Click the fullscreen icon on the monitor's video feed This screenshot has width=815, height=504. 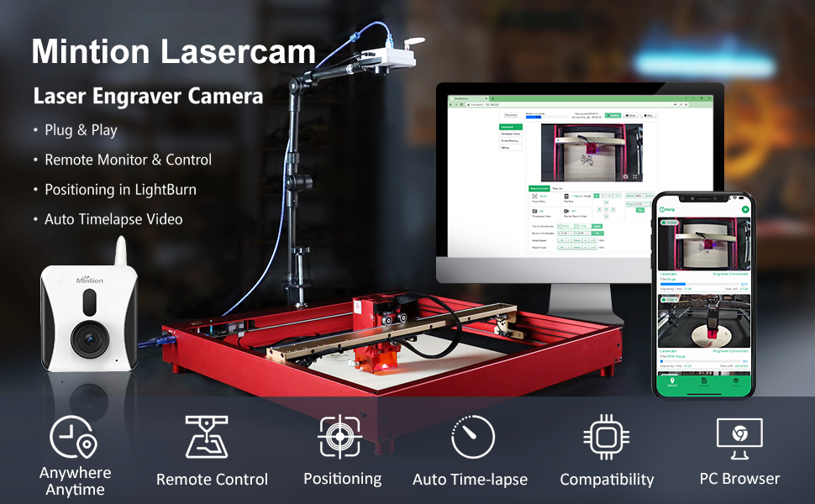click(x=634, y=176)
